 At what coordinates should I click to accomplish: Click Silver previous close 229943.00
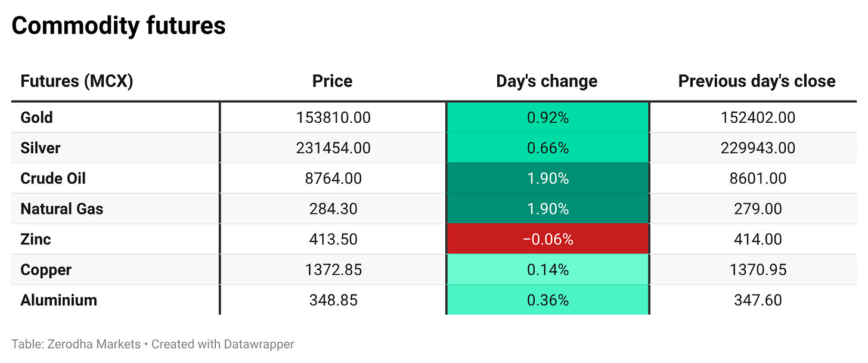point(757,148)
